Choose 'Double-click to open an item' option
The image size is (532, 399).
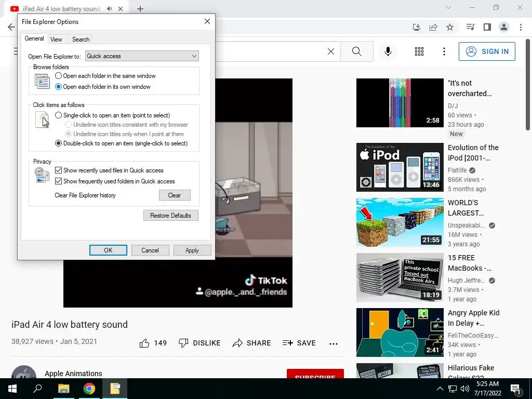(122, 143)
